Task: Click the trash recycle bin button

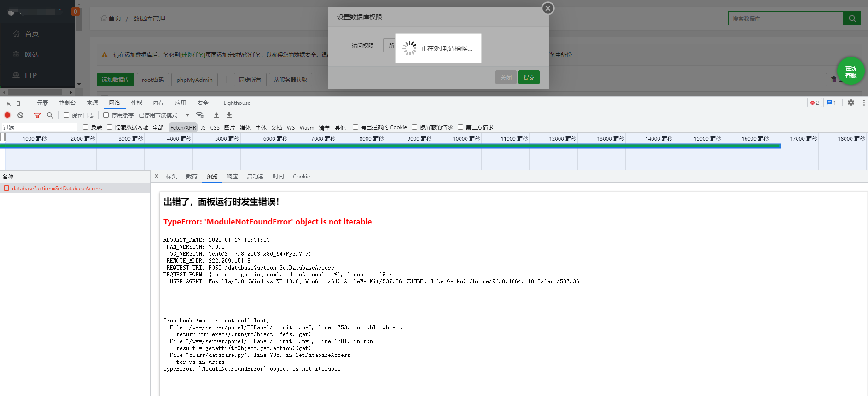Action: (x=833, y=79)
